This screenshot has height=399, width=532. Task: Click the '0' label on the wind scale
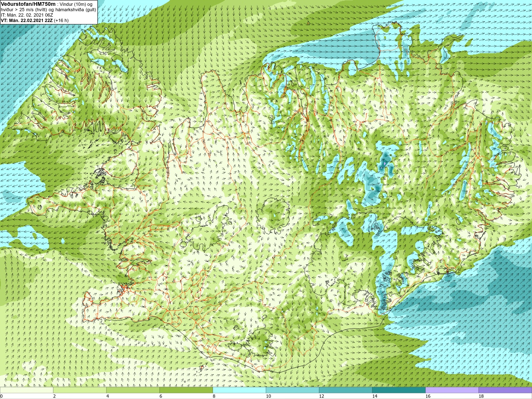pos(1,396)
